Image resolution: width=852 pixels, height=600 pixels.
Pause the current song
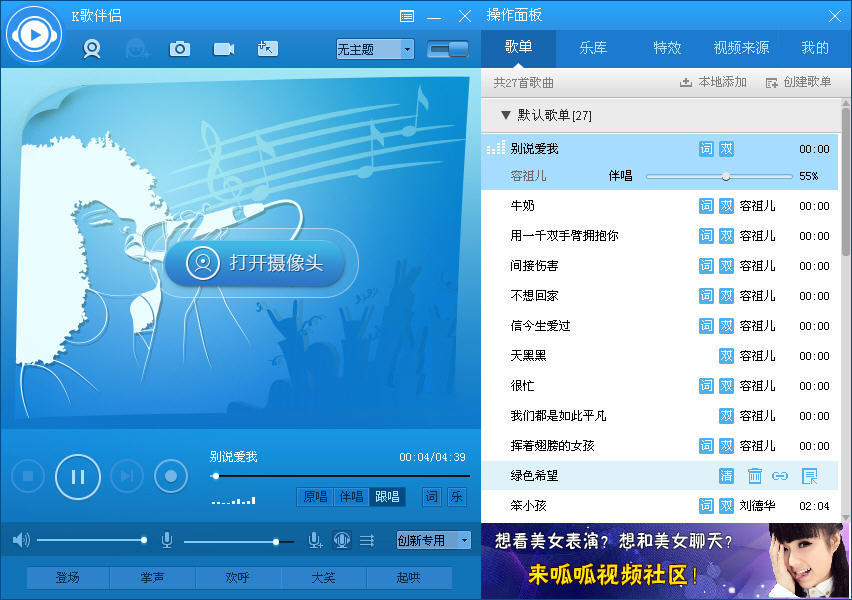click(78, 477)
